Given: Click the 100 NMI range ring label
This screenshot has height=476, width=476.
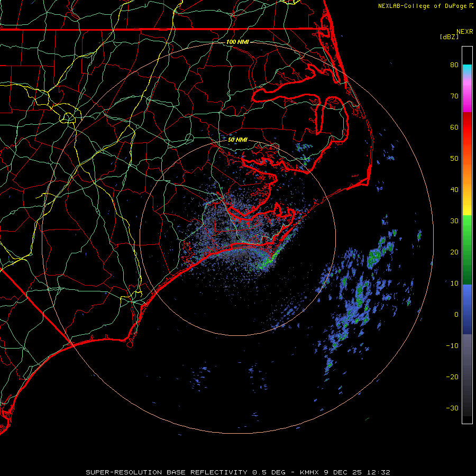Looking at the screenshot, I should (x=237, y=42).
